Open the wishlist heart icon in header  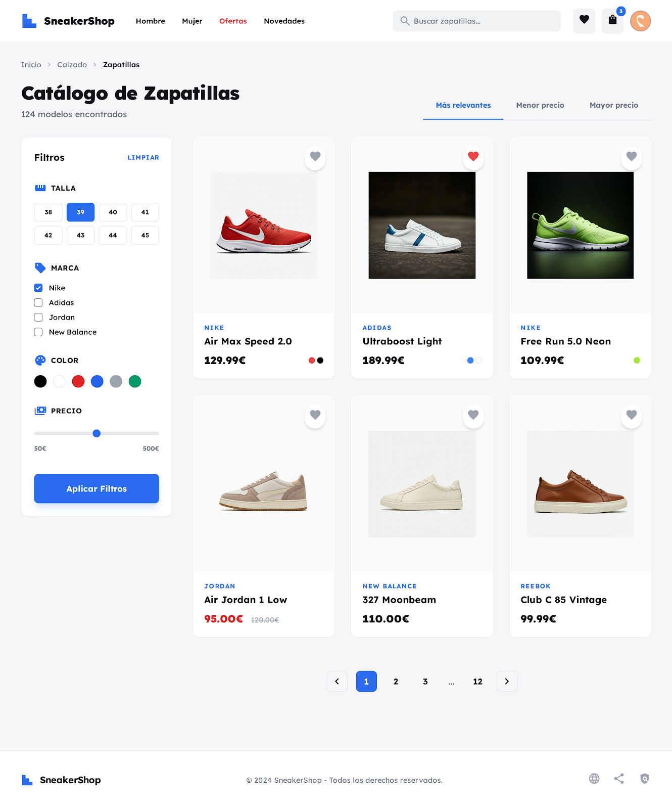click(584, 21)
